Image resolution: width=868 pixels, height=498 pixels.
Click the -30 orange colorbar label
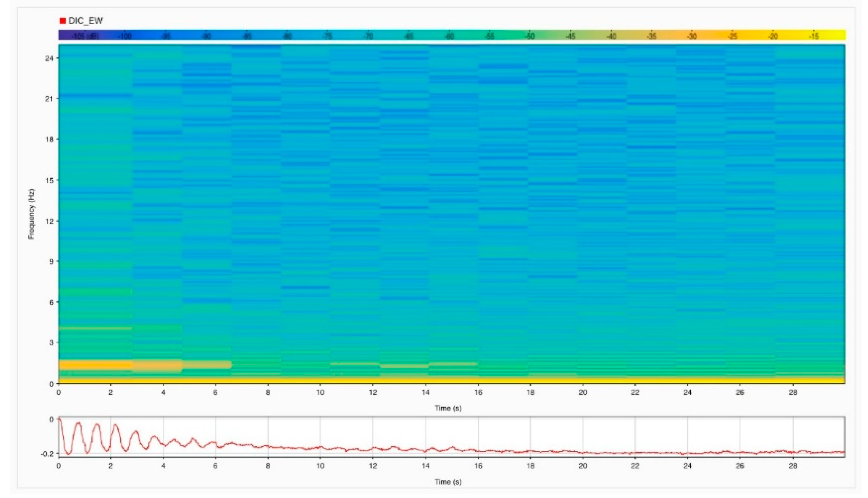692,36
